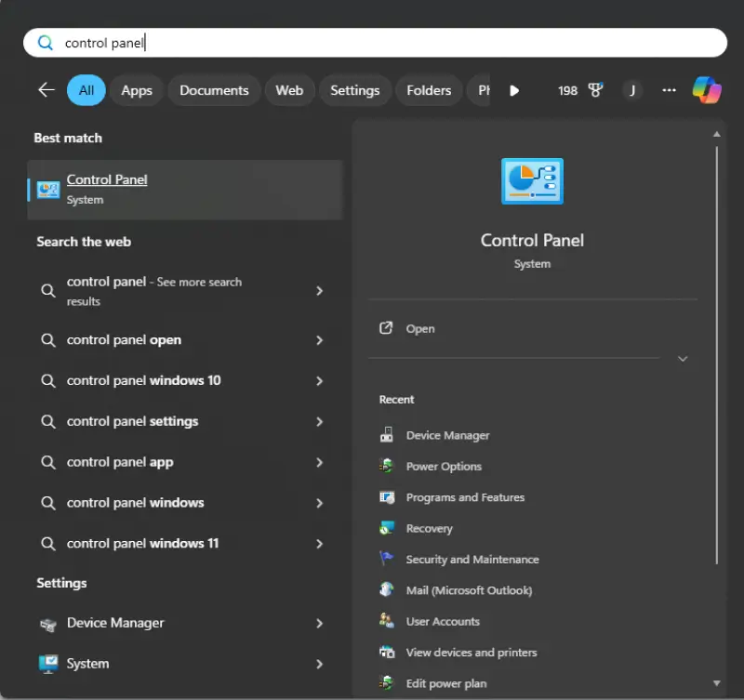Open recent 'View devices and printers' link

(x=472, y=652)
